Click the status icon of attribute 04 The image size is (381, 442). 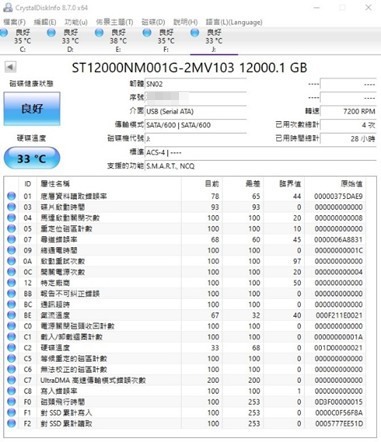[x=11, y=218]
